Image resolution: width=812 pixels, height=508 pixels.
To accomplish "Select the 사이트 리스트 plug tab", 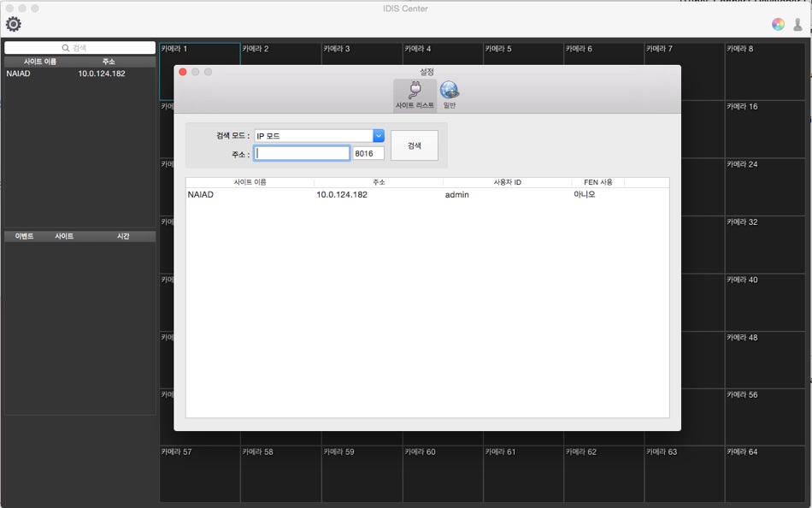I will click(415, 95).
